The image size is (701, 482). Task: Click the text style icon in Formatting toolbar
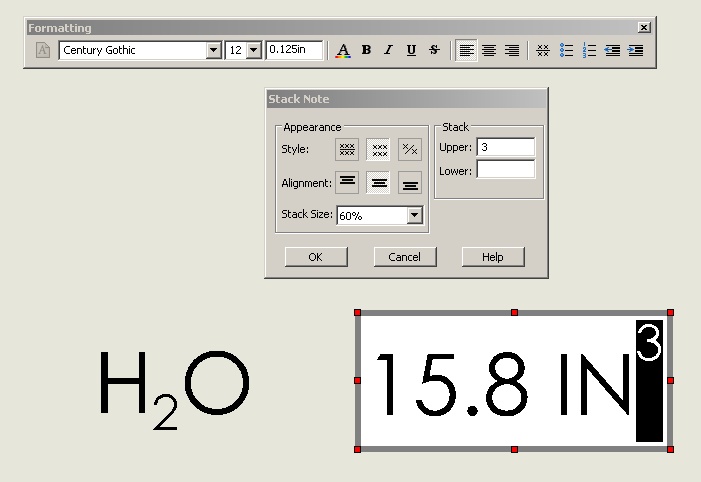tap(43, 50)
